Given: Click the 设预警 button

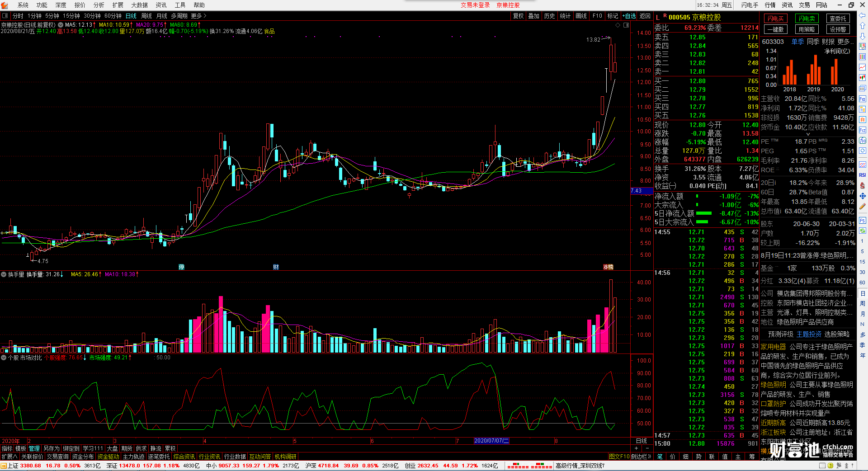Looking at the screenshot, I should pyautogui.click(x=838, y=29).
